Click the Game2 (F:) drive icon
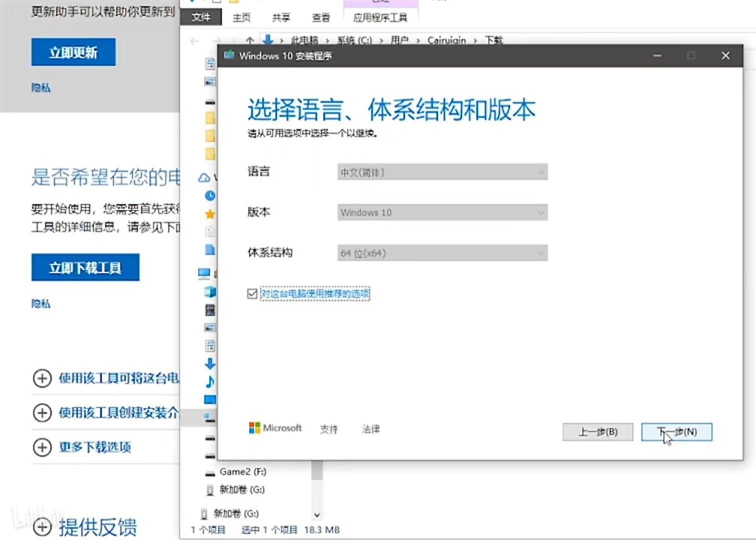The image size is (756, 540). (x=210, y=472)
